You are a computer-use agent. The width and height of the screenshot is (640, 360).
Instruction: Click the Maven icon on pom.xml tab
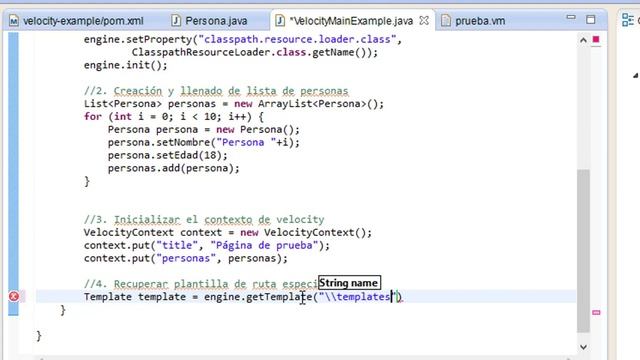(14, 20)
